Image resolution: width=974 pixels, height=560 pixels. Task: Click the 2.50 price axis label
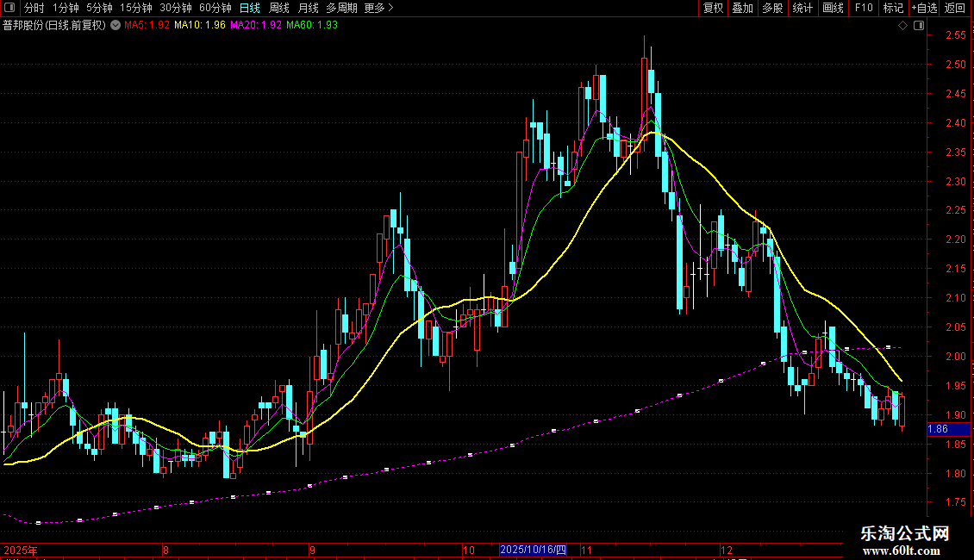click(x=955, y=65)
